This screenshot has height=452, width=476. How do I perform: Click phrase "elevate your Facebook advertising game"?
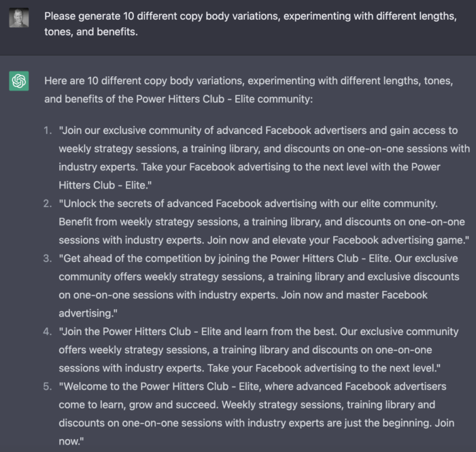(369, 240)
